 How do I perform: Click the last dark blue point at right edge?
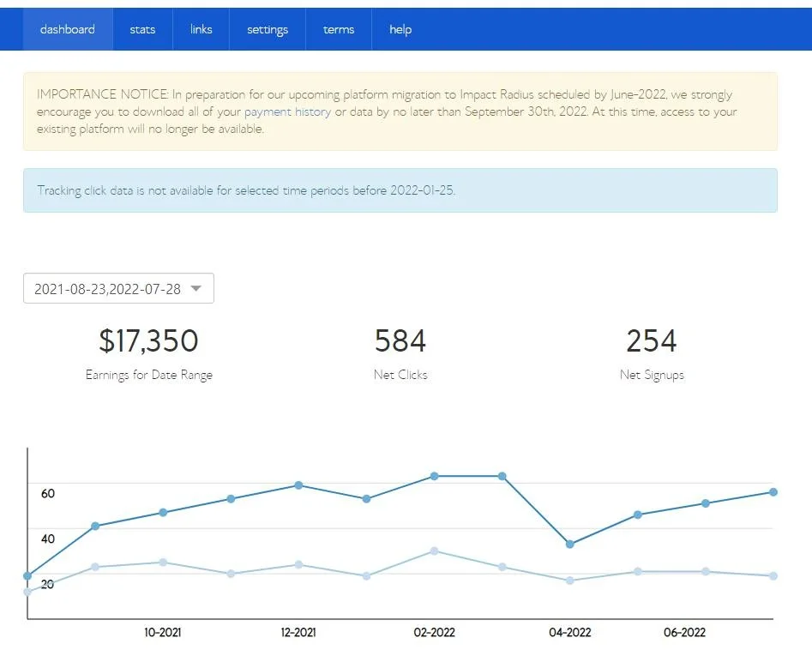(773, 492)
